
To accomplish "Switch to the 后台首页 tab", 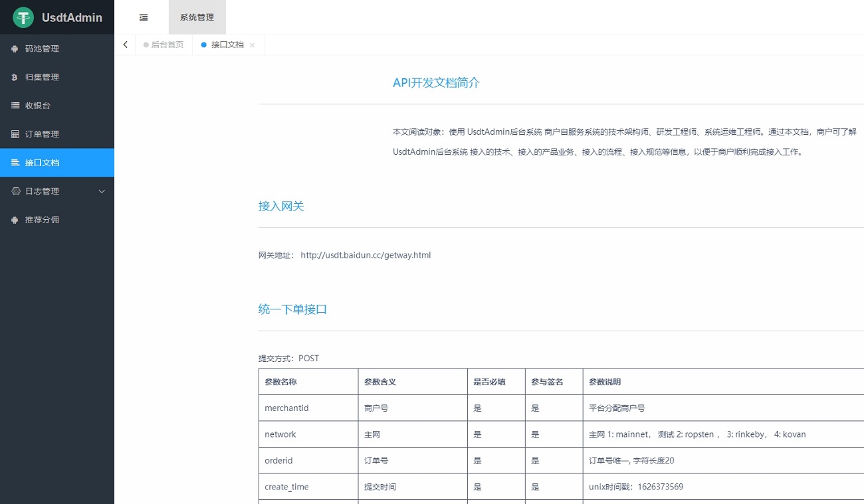I will click(x=167, y=44).
